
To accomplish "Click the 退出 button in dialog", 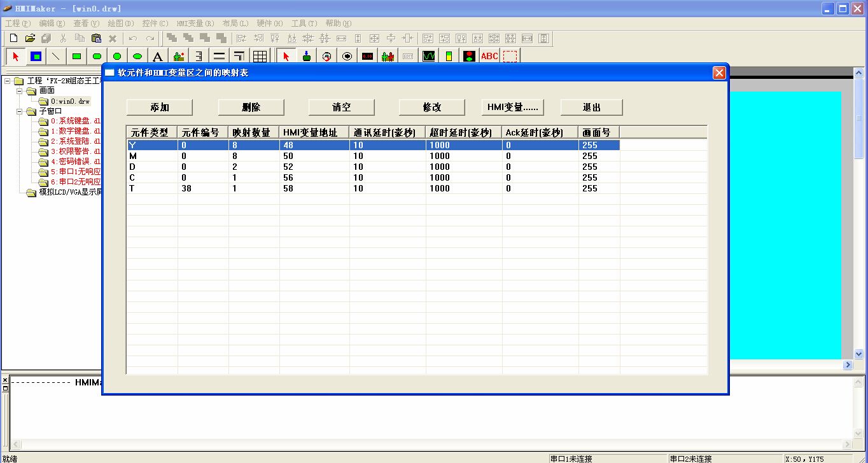I will click(x=591, y=107).
